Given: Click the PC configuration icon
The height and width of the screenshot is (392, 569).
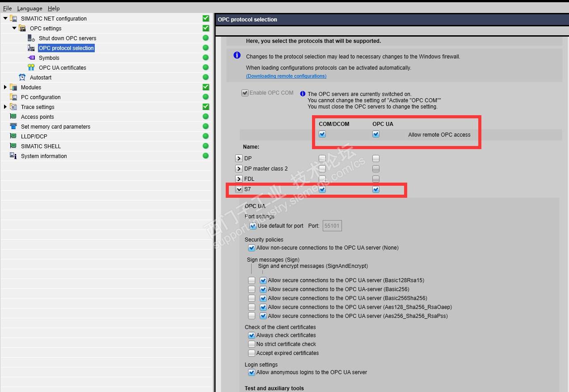Looking at the screenshot, I should (13, 97).
